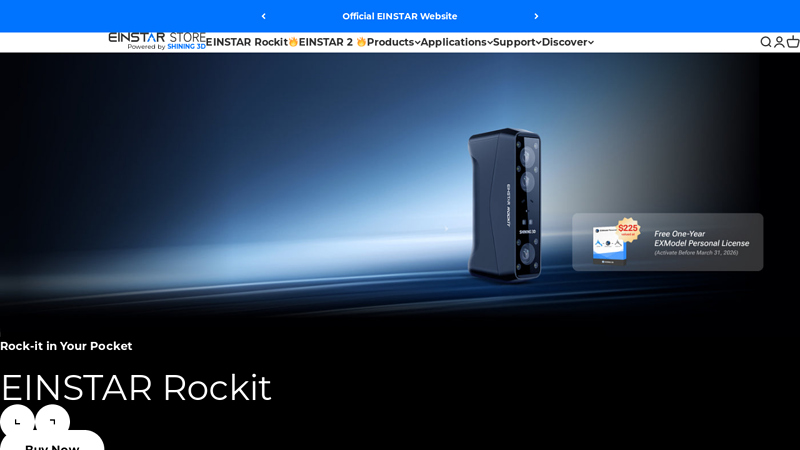The image size is (800, 450).
Task: Expand the Support dropdown menu
Action: [x=517, y=42]
